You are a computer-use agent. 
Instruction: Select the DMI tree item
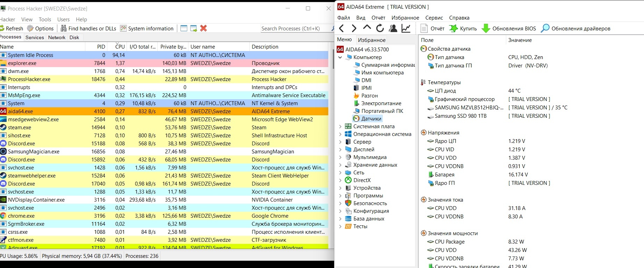(362, 80)
